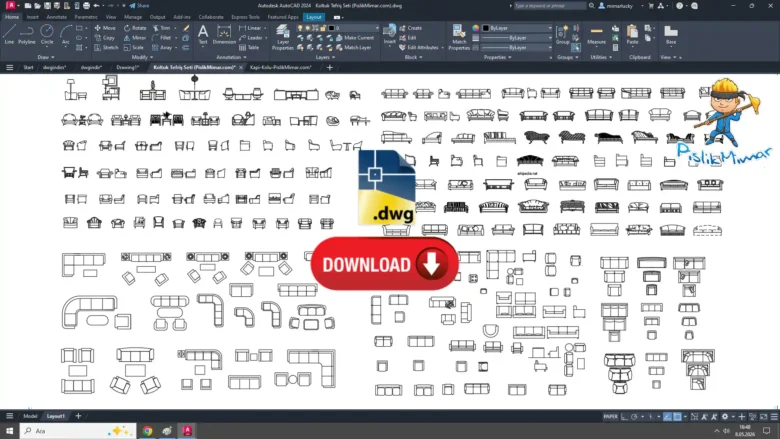Expand the Utilities panel
The width and height of the screenshot is (780, 439).
click(601, 57)
